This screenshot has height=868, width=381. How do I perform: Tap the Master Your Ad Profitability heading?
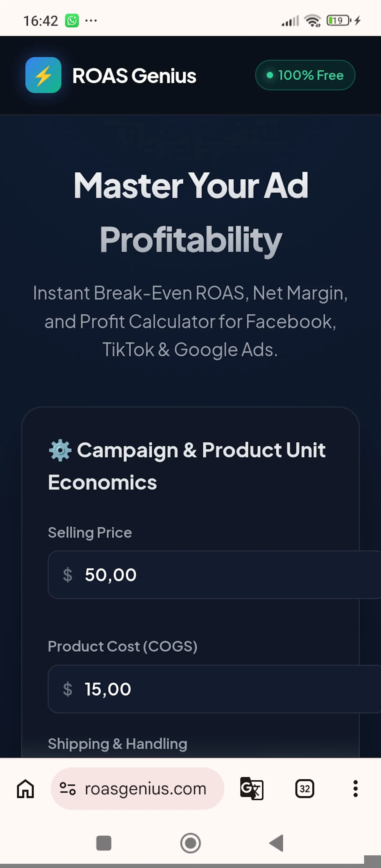(191, 212)
